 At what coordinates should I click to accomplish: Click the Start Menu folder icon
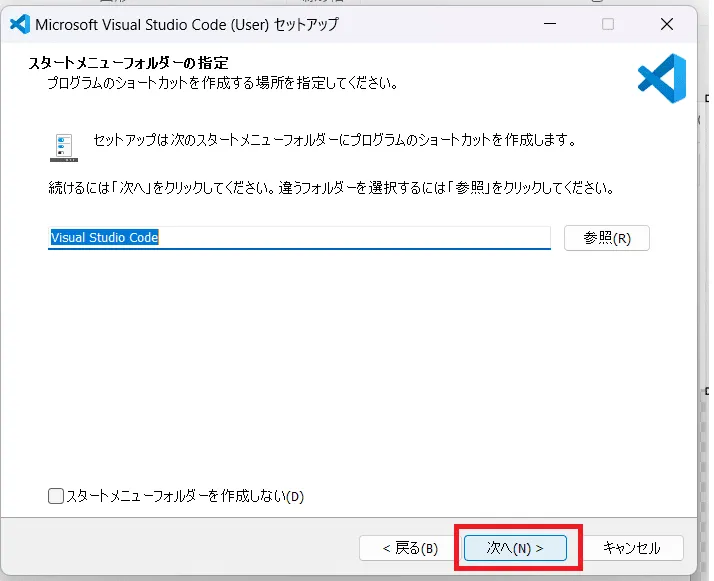click(64, 148)
